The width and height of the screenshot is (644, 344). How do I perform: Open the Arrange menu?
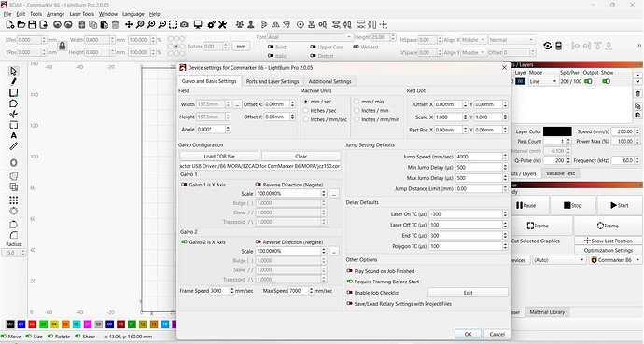point(55,14)
